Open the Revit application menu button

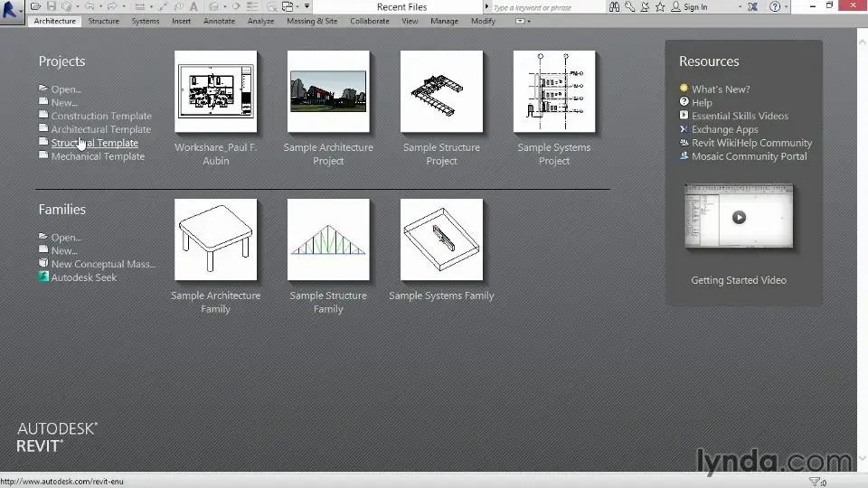11,10
